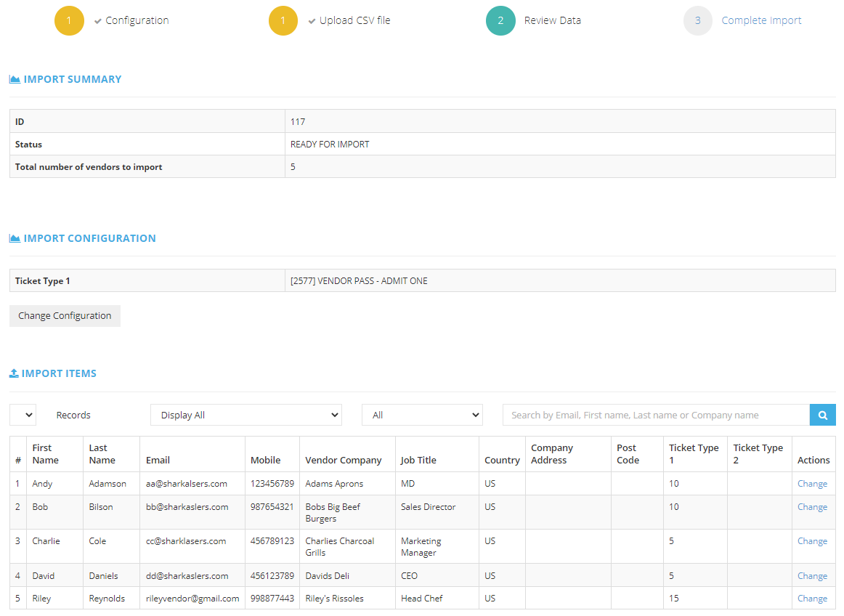Click the Review Data step circle
This screenshot has height=616, width=844.
(x=500, y=20)
